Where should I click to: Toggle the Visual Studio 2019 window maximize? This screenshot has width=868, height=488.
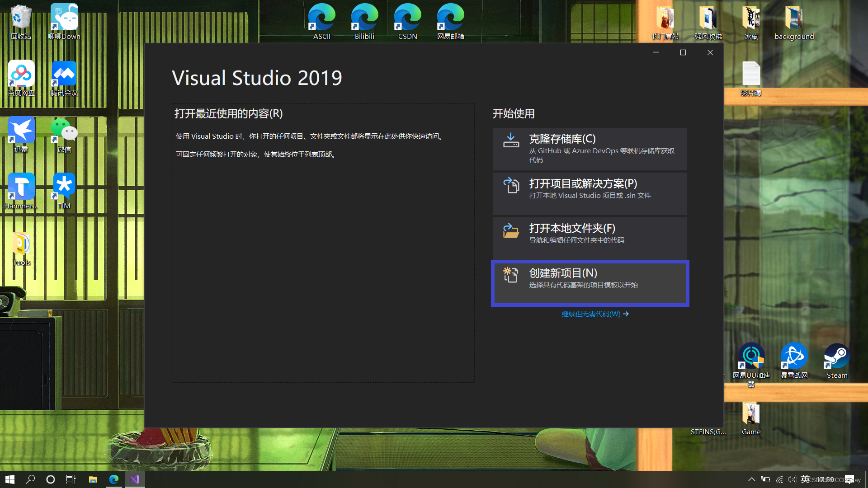pyautogui.click(x=683, y=52)
